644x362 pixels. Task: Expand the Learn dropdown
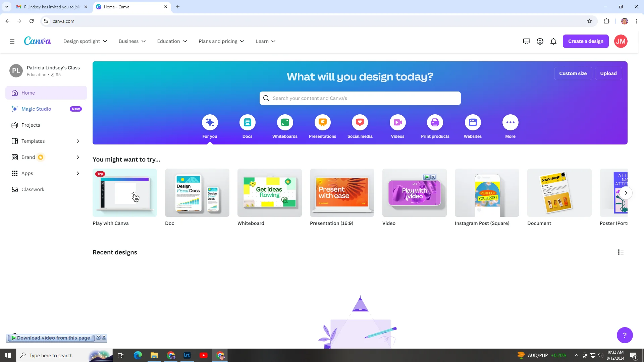click(266, 41)
